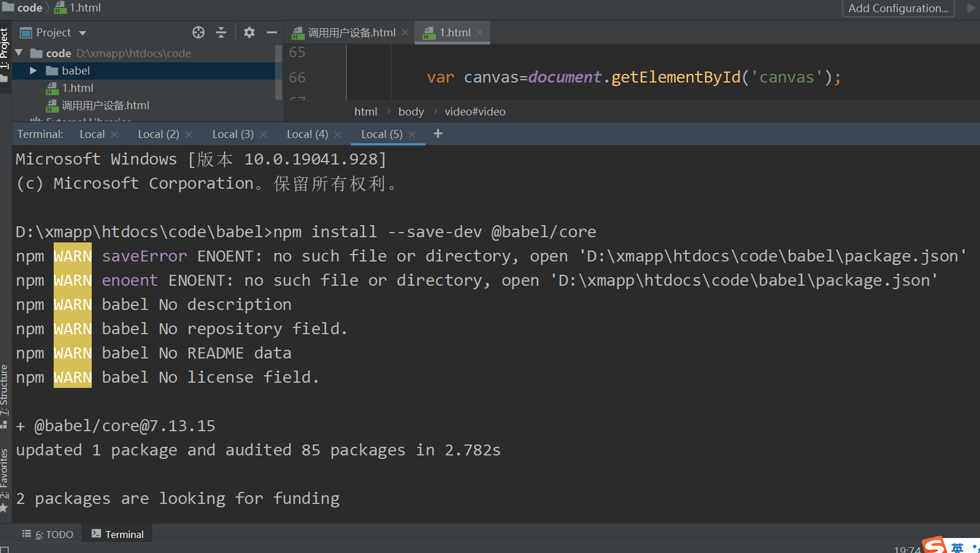Close the 1.html editor tab
The image size is (980, 553).
point(480,32)
